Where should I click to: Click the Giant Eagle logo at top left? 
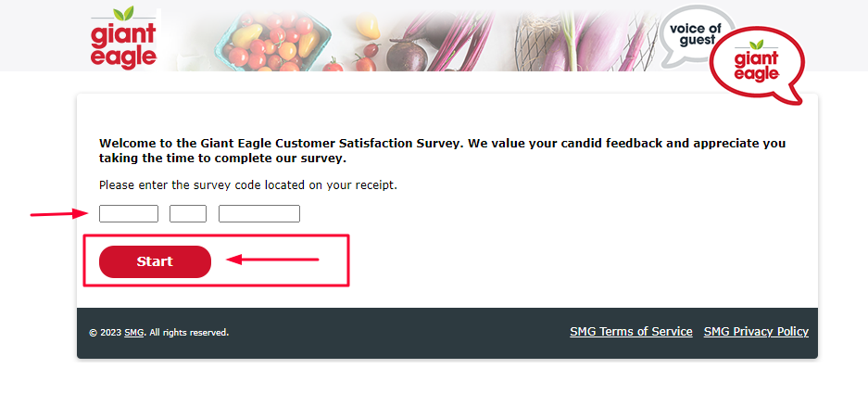(123, 38)
